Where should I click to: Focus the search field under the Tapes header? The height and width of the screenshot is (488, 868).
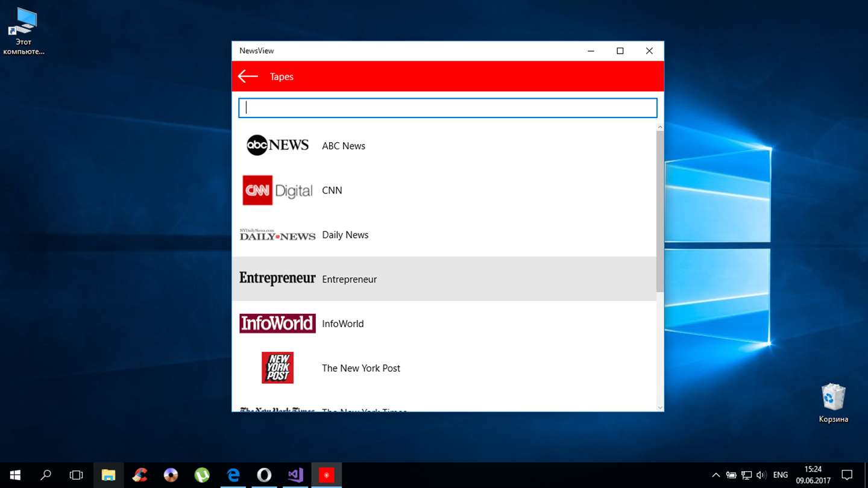coord(448,108)
